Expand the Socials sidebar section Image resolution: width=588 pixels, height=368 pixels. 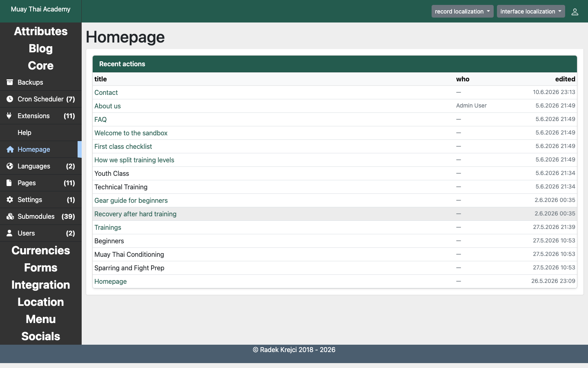[41, 336]
